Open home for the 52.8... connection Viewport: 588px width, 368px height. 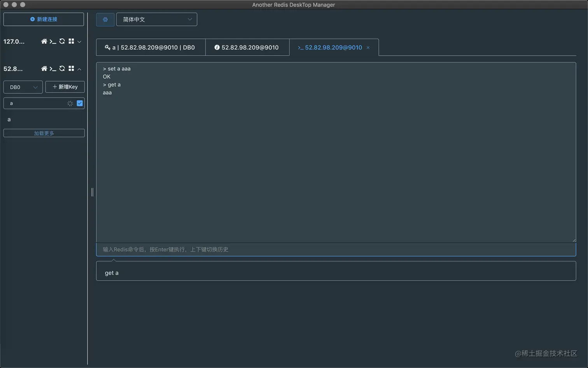tap(44, 68)
